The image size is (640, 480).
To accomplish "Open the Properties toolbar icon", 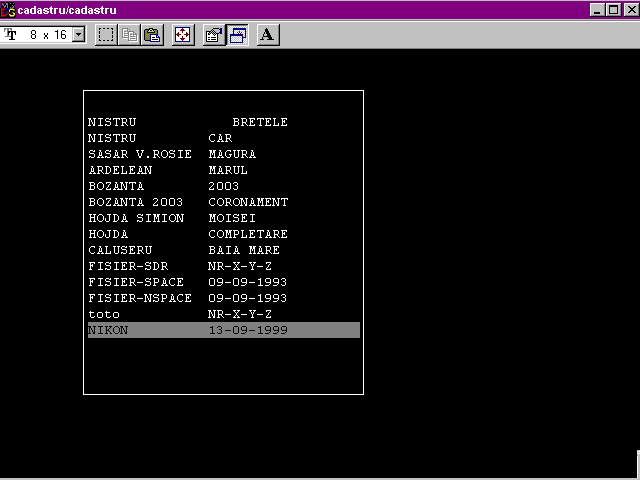I will pos(213,35).
